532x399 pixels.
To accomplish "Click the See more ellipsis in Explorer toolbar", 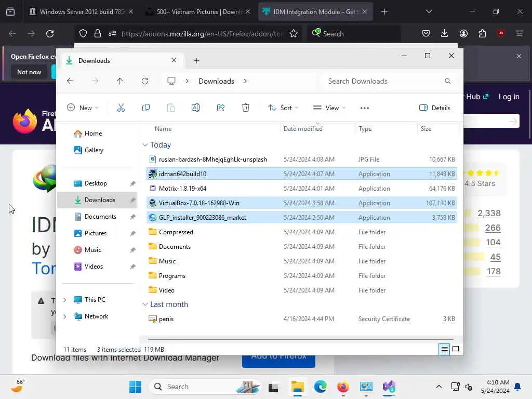I will 364,108.
